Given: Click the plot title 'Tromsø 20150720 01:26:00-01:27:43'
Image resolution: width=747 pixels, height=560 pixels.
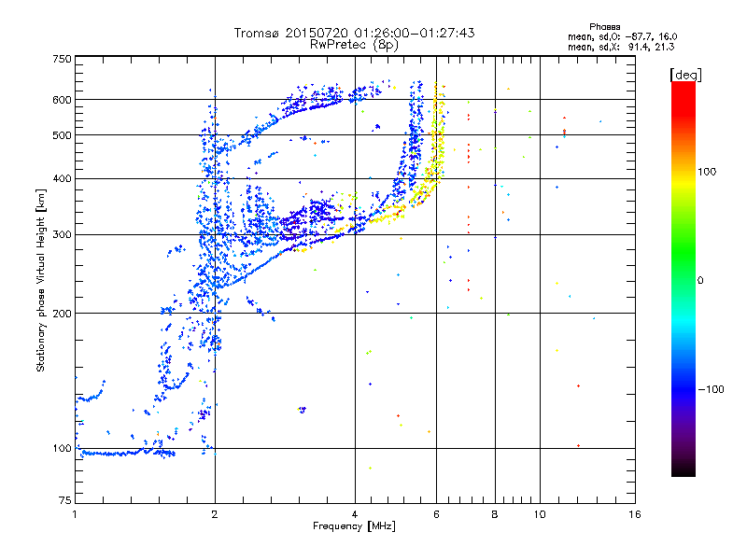Looking at the screenshot, I should point(354,33).
